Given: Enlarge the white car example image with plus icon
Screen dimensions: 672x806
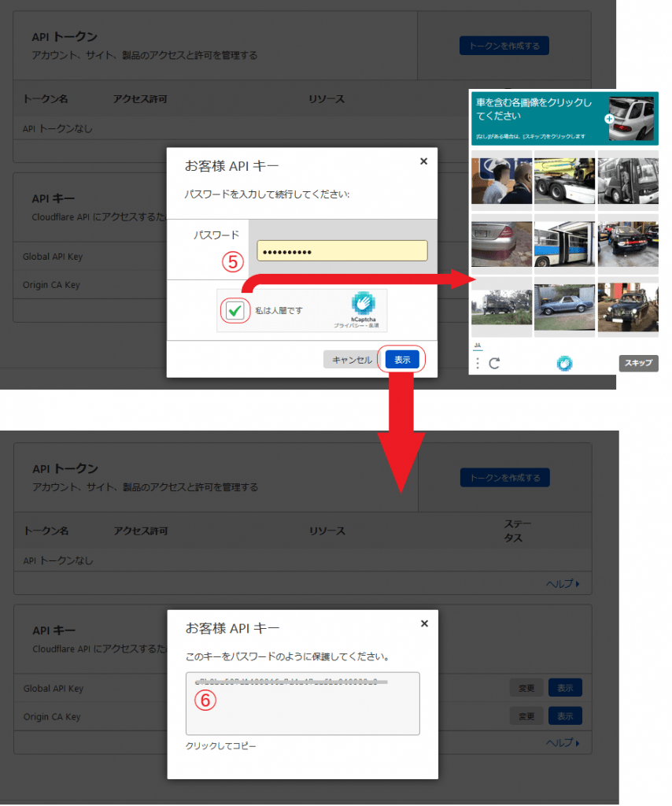Looking at the screenshot, I should coord(609,119).
